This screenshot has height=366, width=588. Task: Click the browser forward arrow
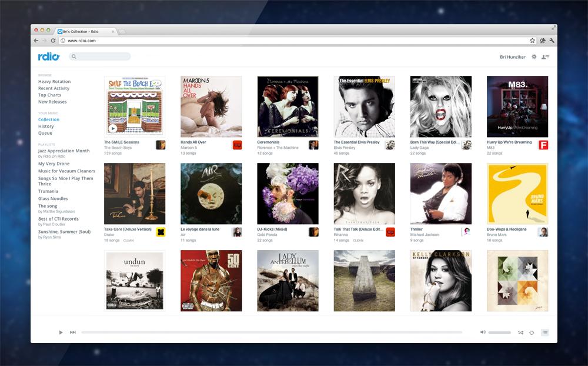44,41
